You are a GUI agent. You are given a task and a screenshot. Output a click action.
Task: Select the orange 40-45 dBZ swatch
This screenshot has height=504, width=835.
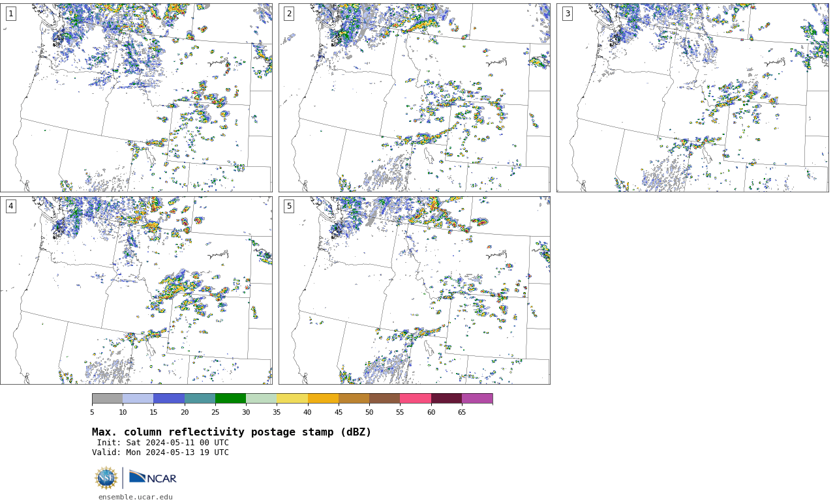[323, 398]
